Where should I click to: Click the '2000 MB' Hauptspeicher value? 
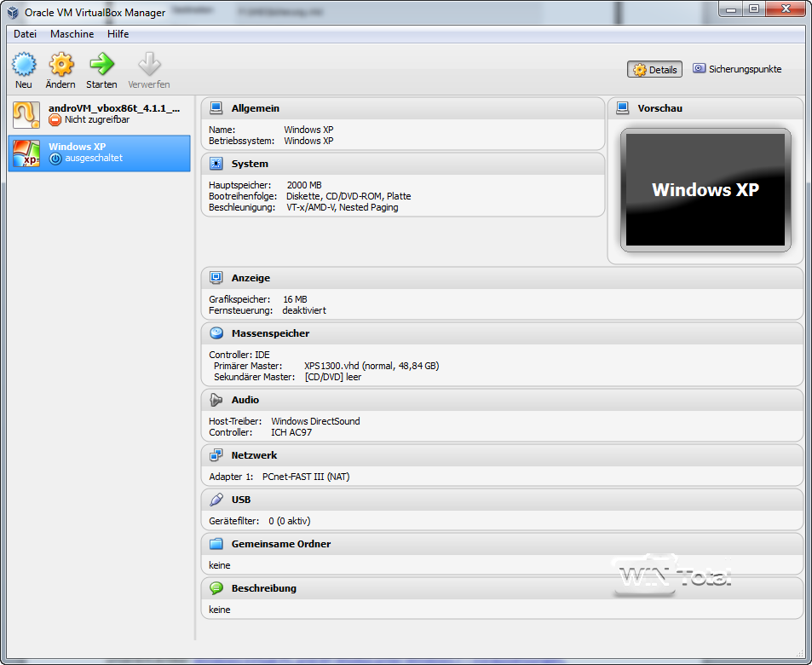304,185
